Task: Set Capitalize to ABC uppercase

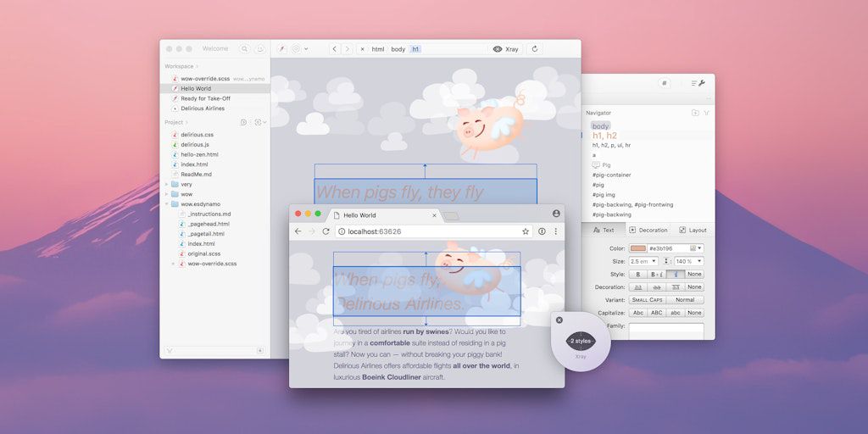Action: pyautogui.click(x=657, y=313)
